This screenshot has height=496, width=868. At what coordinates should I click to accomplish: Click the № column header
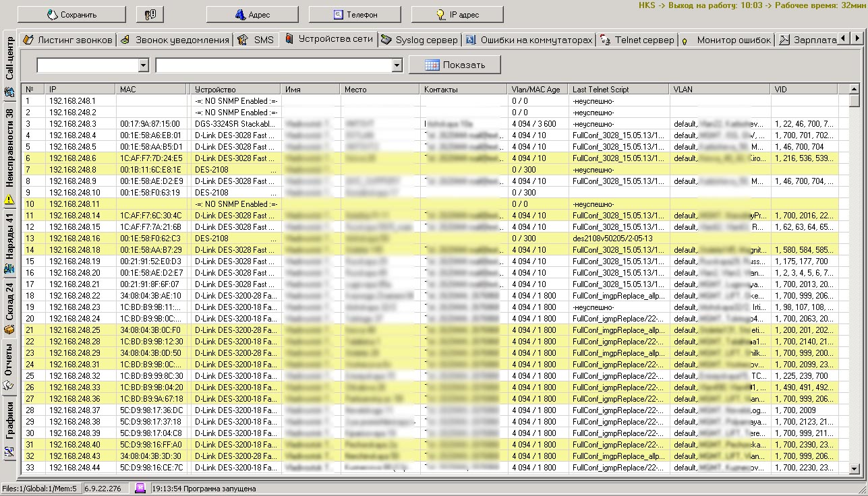click(x=34, y=89)
